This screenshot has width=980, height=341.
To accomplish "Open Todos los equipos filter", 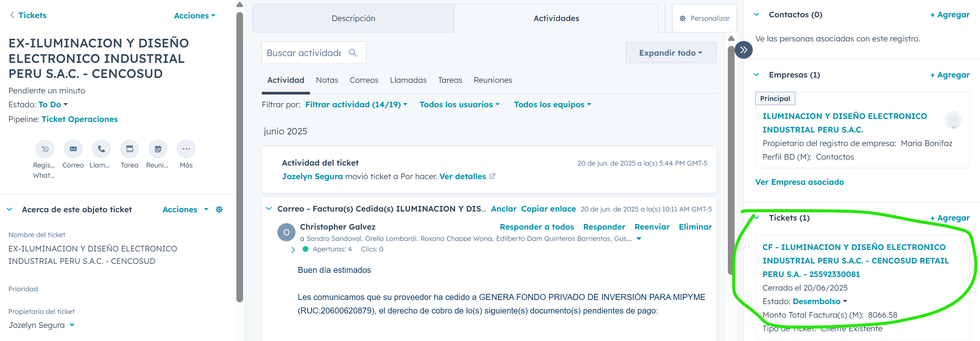I will point(553,104).
